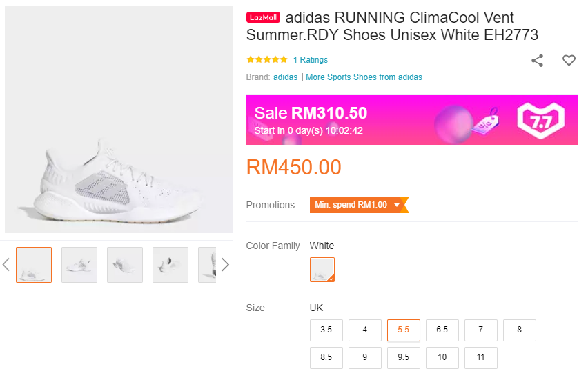Click the share icon

coord(537,61)
